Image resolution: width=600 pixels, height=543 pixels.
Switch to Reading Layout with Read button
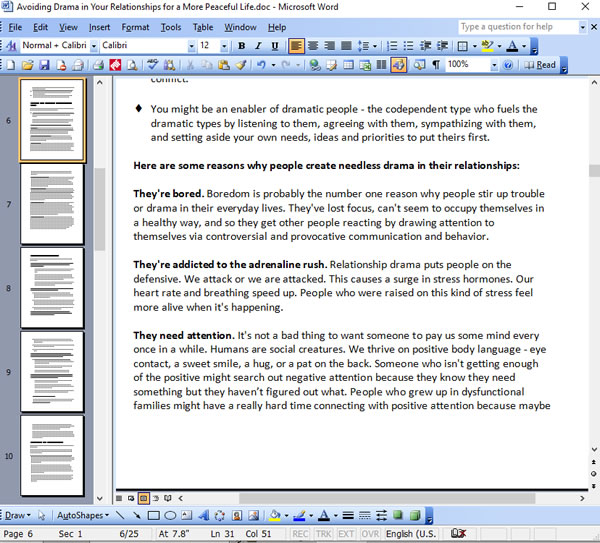point(540,65)
